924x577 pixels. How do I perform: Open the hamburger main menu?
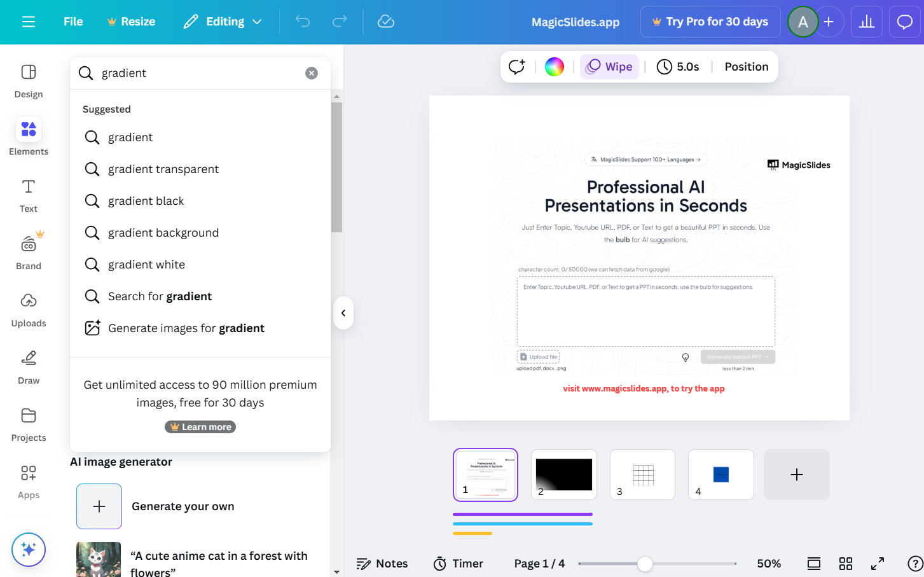coord(29,22)
